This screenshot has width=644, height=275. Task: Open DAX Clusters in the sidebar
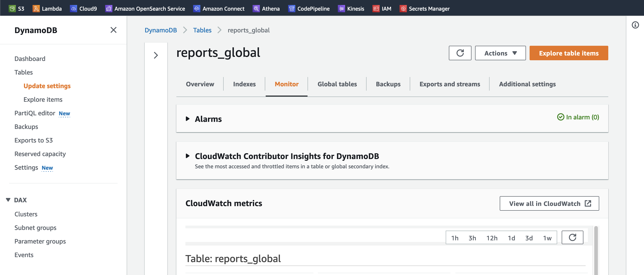26,214
